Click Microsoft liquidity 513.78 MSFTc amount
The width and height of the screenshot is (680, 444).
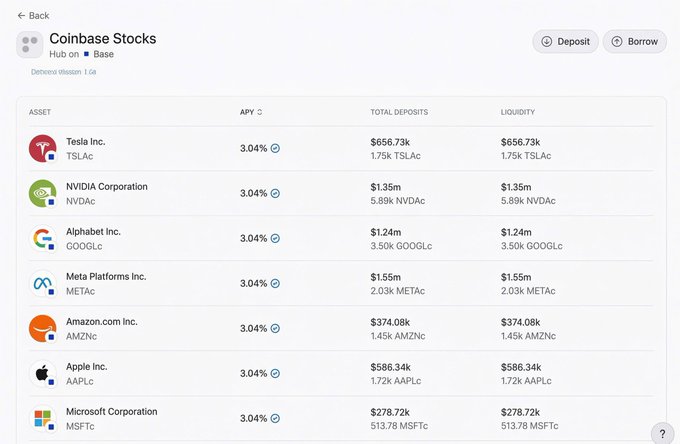[x=529, y=426]
